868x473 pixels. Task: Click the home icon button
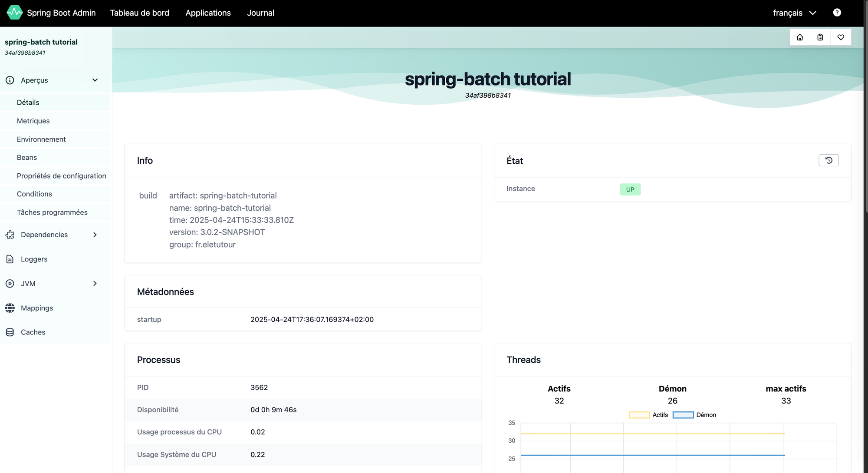800,37
